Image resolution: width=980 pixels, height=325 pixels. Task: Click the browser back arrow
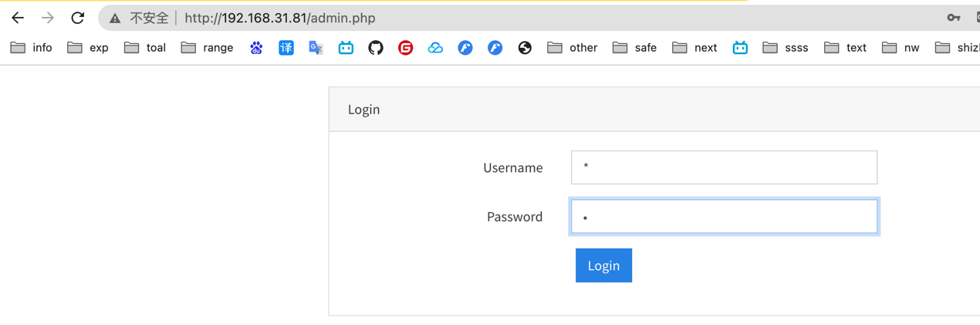(x=18, y=18)
